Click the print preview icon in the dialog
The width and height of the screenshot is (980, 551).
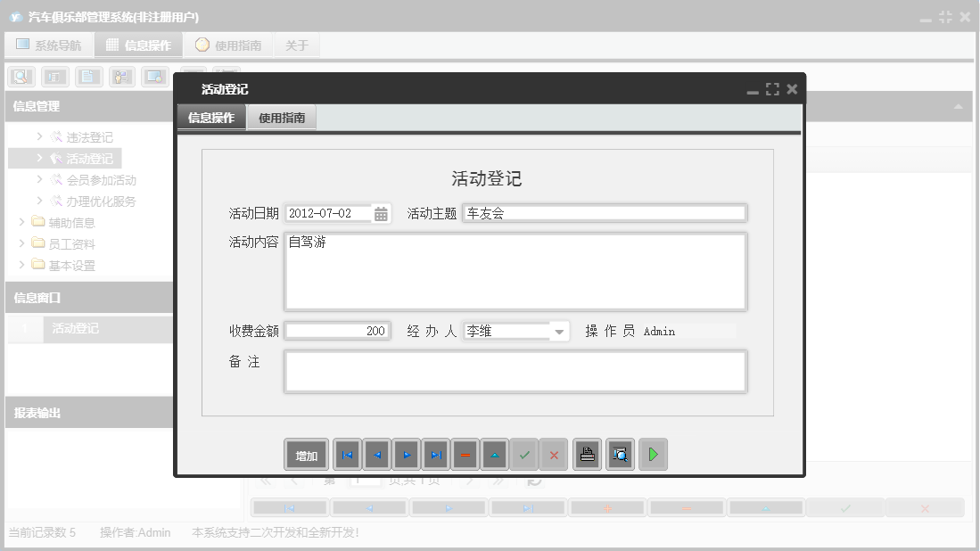pyautogui.click(x=619, y=454)
